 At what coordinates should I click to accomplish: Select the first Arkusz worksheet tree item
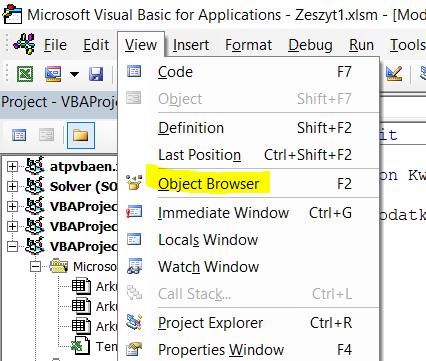[x=94, y=286]
